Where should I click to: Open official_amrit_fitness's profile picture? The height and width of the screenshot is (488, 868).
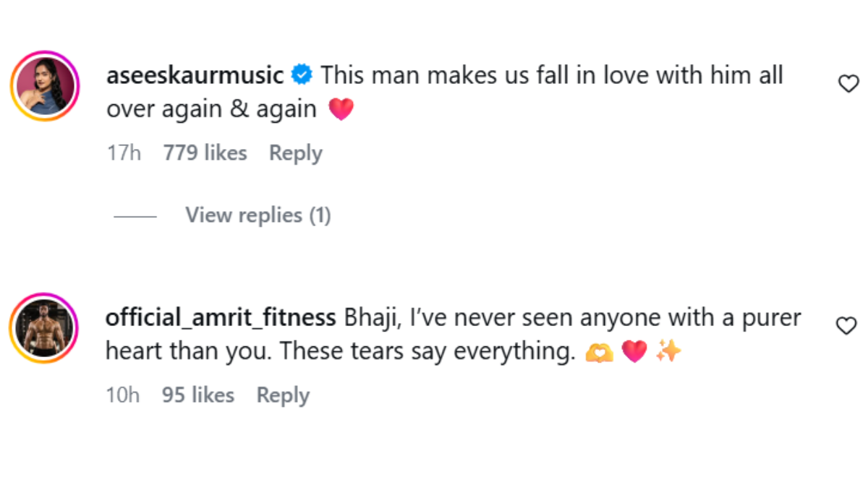click(x=45, y=328)
